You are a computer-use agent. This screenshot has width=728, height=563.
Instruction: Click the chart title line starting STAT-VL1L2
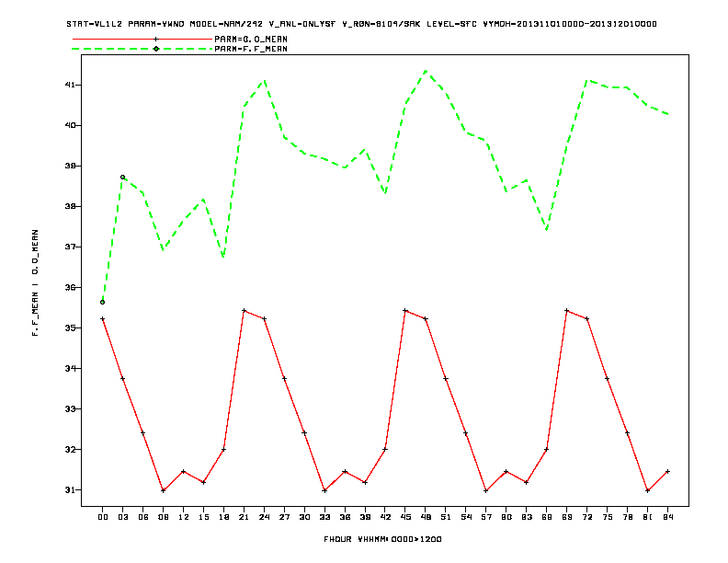361,24
